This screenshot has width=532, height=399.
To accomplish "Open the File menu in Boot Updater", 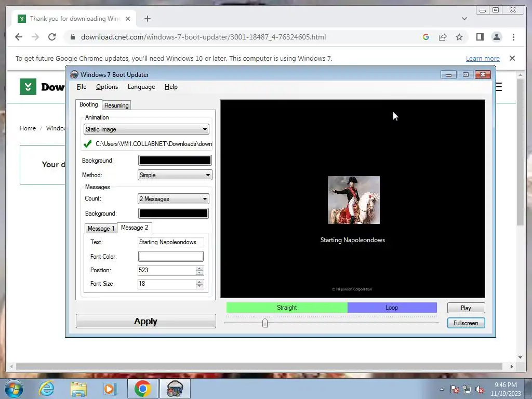I will coord(82,87).
